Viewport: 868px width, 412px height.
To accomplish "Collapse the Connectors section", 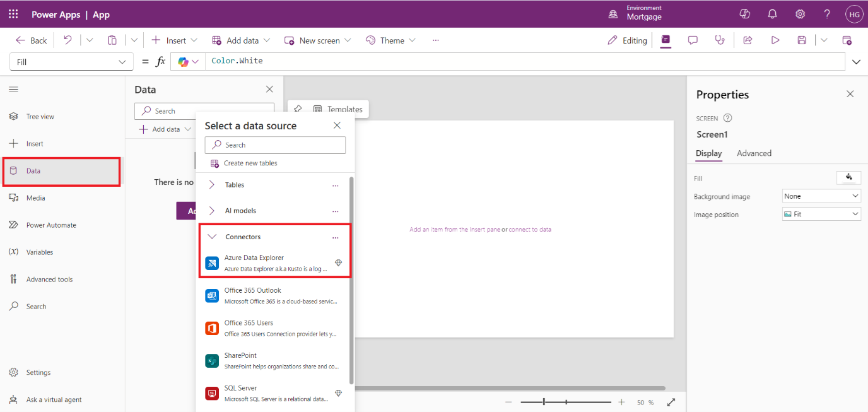I will pyautogui.click(x=212, y=237).
